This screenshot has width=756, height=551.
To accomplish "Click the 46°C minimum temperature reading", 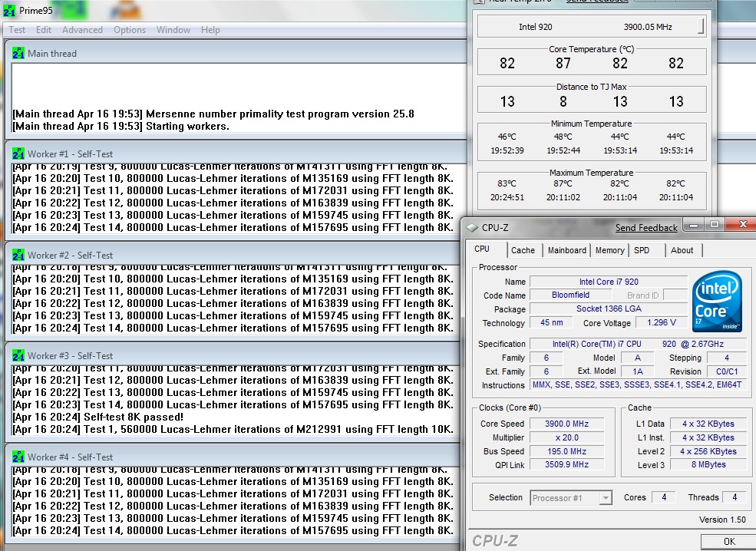I will coord(507,137).
